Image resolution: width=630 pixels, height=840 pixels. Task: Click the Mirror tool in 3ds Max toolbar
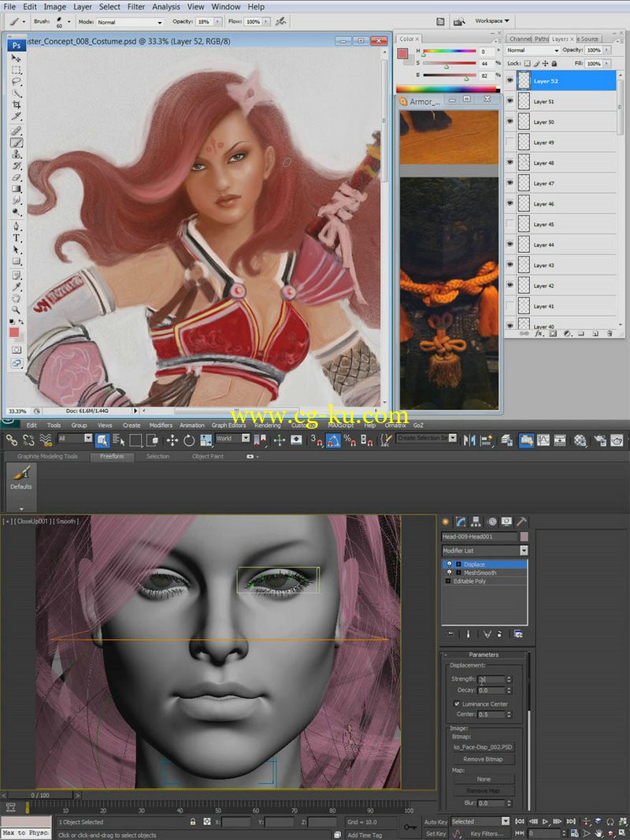469,440
